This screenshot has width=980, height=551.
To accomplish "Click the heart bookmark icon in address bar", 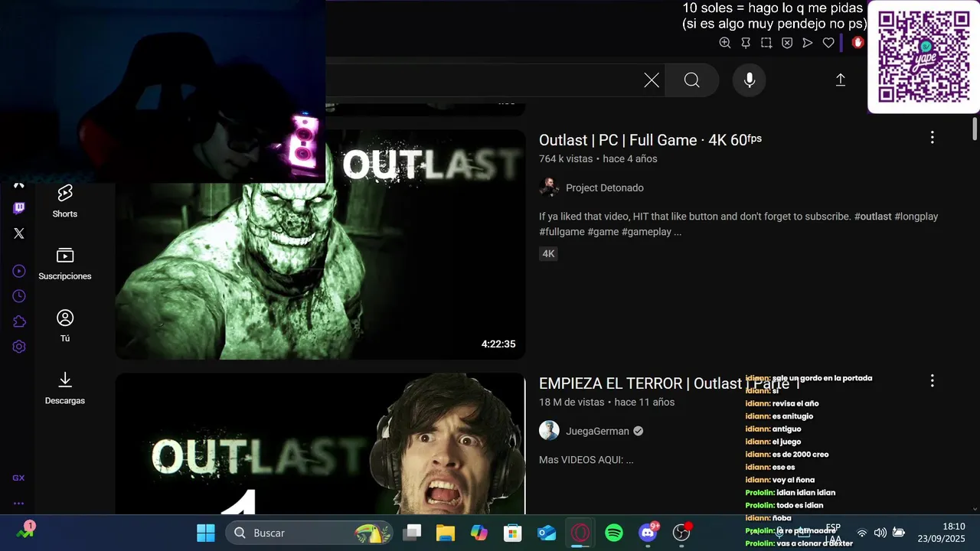I will click(828, 43).
